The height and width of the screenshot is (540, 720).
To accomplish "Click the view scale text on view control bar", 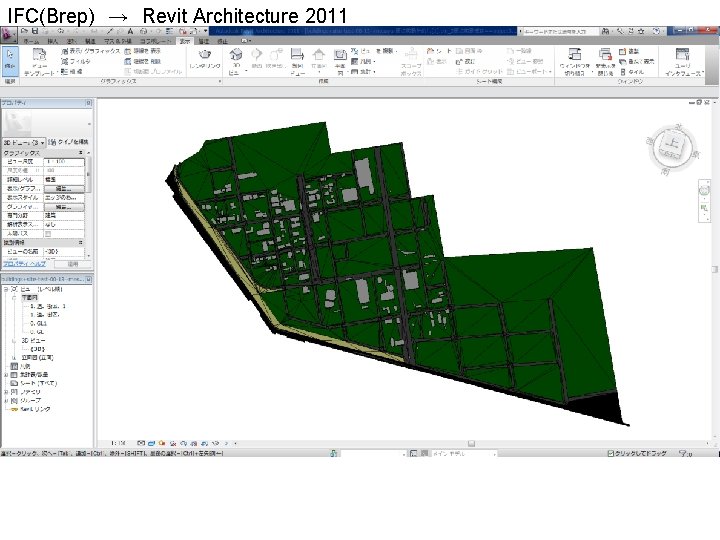I will (118, 444).
